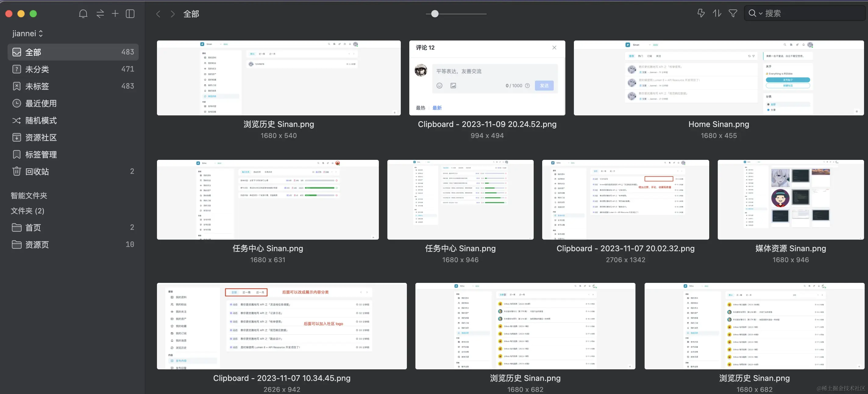
Task: Click the thumbnail size slider handle
Action: 435,14
